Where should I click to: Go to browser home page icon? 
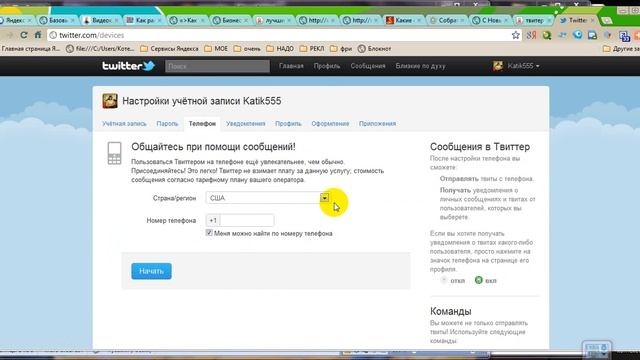(38, 35)
